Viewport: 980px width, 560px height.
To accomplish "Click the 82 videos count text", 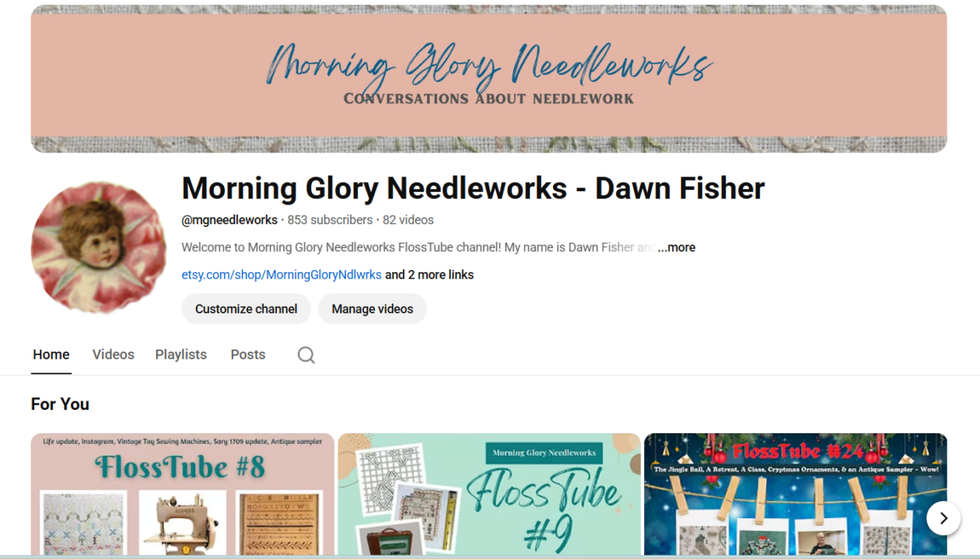I will 408,220.
